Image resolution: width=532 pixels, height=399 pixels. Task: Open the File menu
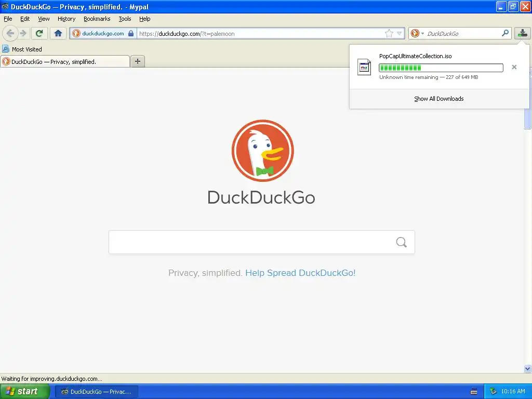[x=8, y=19]
